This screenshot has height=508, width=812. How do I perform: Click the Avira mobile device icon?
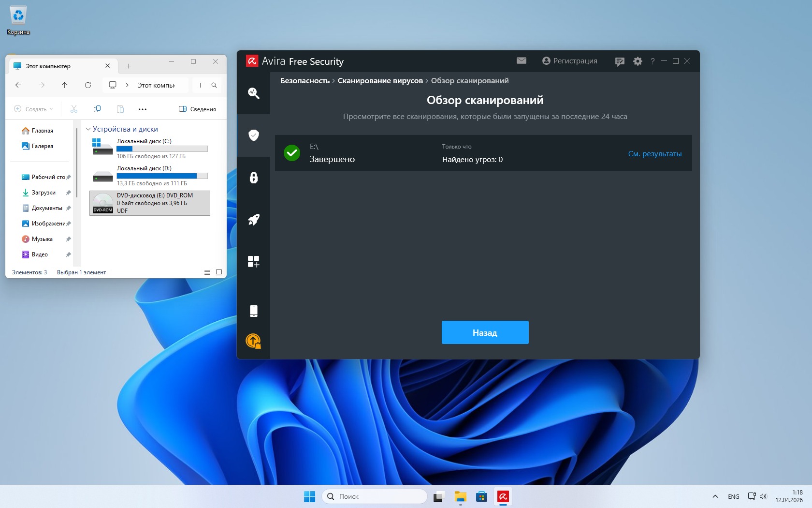(253, 311)
